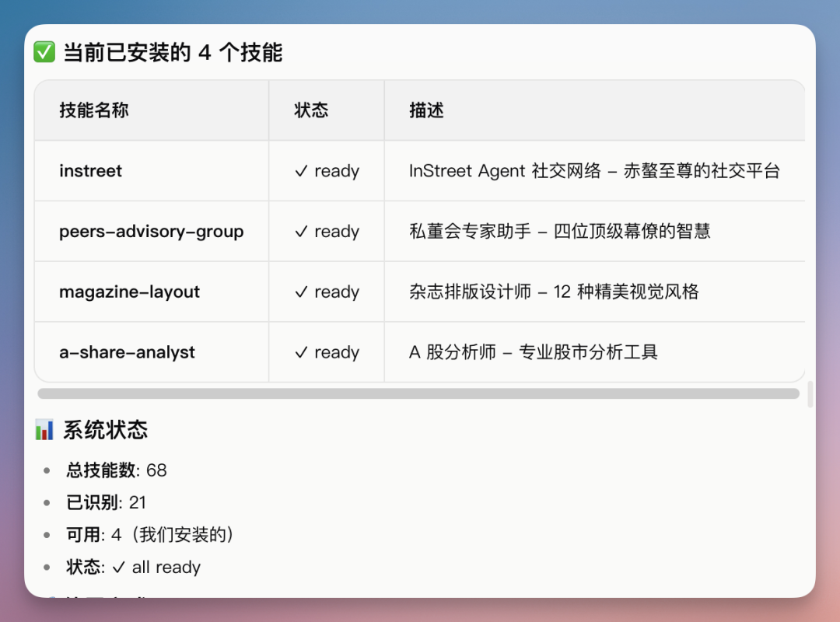Expand the instreet skill row

point(90,170)
